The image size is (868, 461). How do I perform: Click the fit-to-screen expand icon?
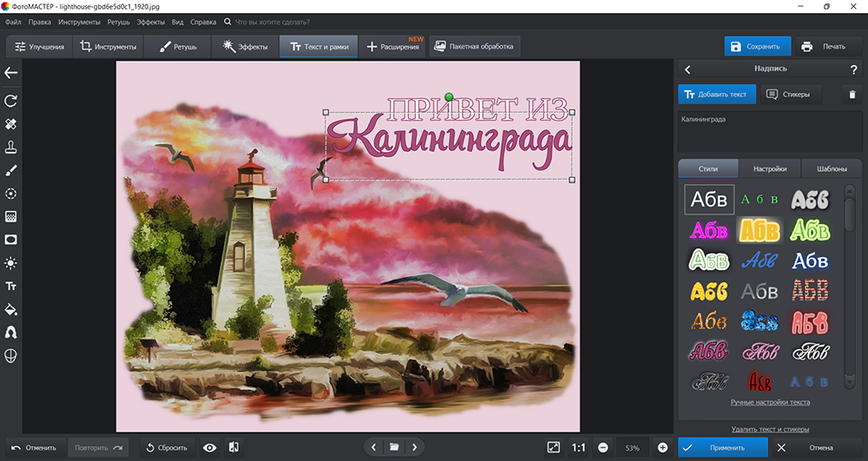(x=554, y=447)
